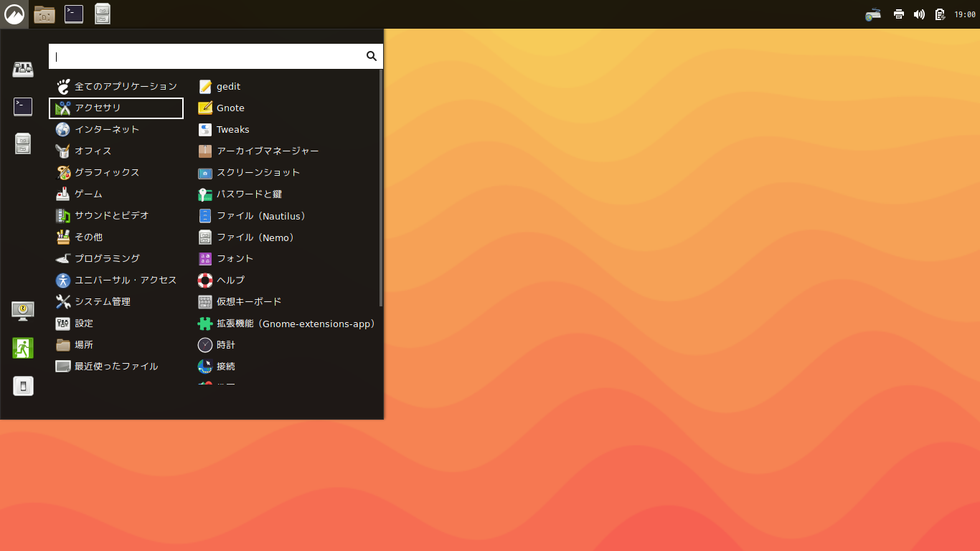
Task: Launch the Gnote application
Action: [x=286, y=108]
